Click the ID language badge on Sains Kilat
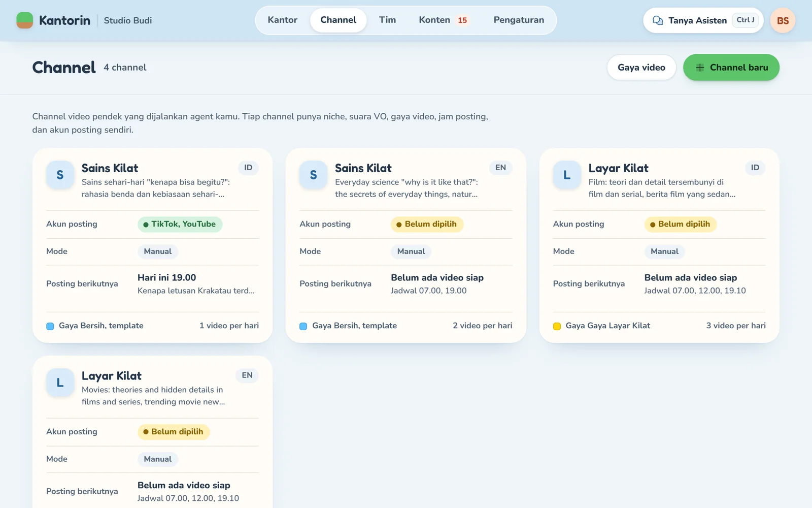 pos(248,168)
